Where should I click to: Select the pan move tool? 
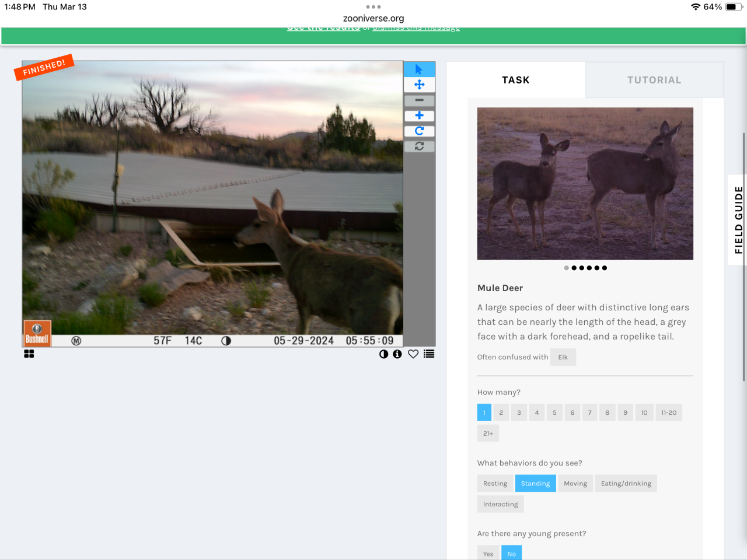click(x=419, y=85)
